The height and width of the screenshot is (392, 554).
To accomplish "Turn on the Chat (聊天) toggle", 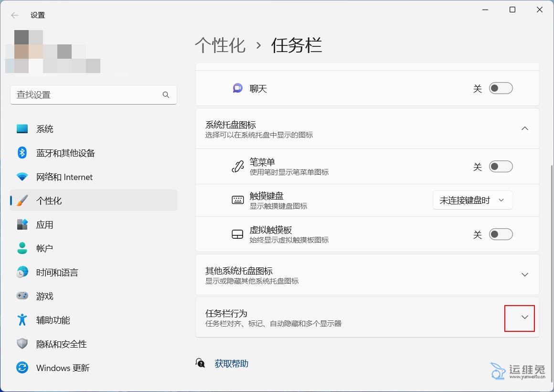I will 501,88.
